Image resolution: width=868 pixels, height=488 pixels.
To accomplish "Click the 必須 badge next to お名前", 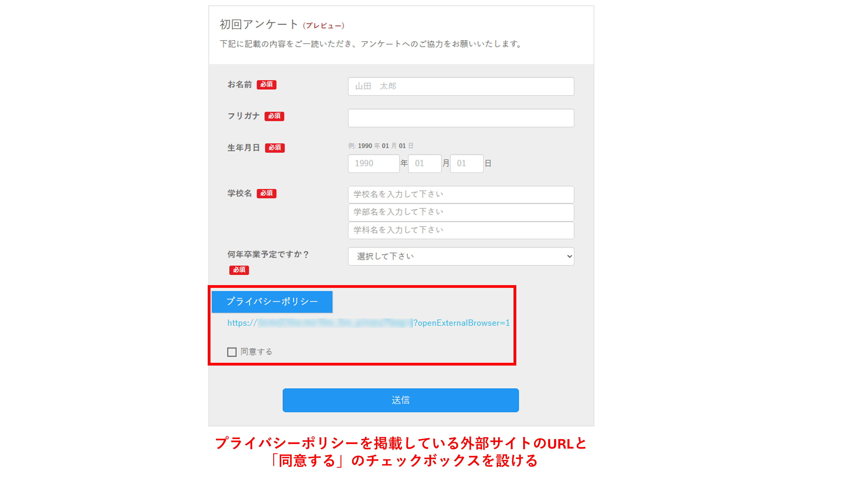I will (267, 85).
